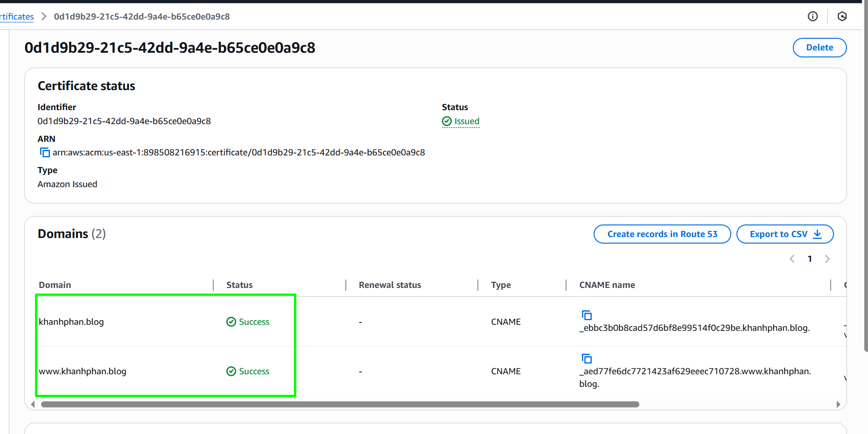The width and height of the screenshot is (868, 434).
Task: Copy the certificate ARN with copy icon
Action: (45, 153)
